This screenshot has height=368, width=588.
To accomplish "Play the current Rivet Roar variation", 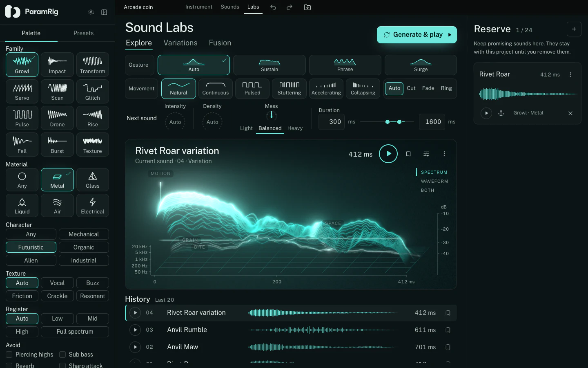I will click(388, 154).
